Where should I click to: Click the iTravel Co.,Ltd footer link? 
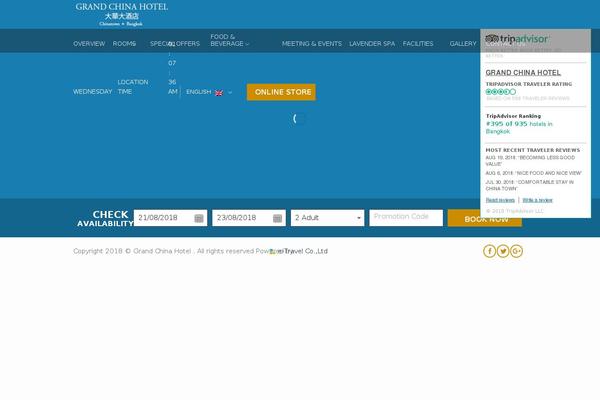302,251
